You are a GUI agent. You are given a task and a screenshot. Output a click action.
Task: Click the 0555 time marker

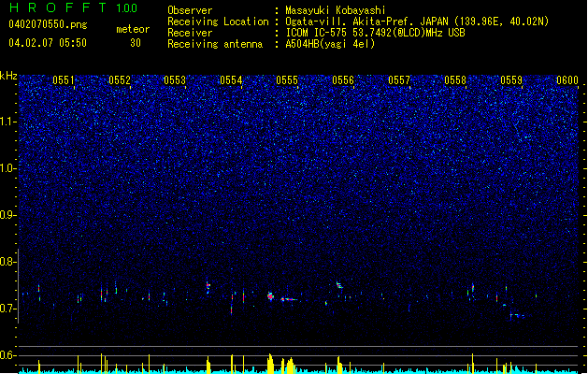click(x=287, y=80)
